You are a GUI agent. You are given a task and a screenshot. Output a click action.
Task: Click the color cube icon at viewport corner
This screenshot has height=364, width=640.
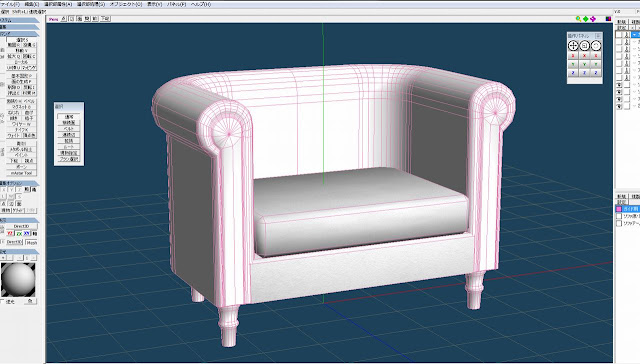click(x=608, y=19)
